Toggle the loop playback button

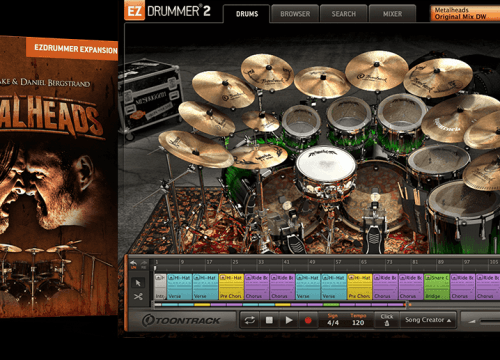[x=250, y=320]
